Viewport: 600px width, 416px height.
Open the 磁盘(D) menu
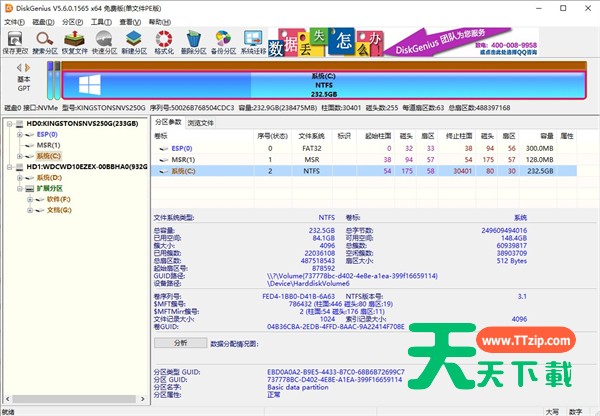43,22
